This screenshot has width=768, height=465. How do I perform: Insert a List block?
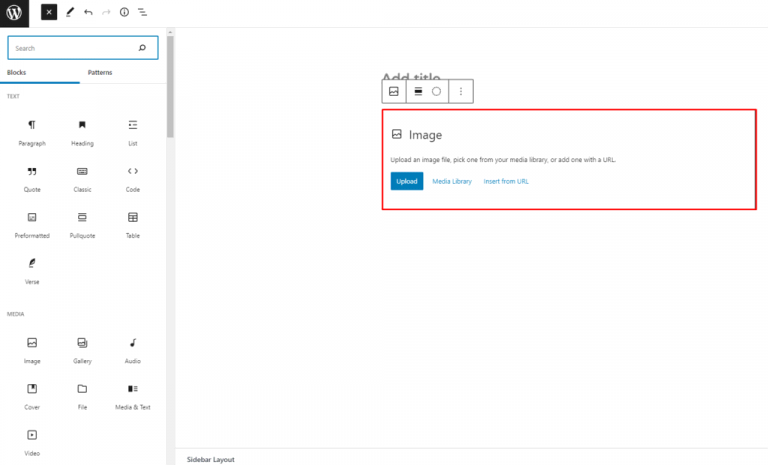(133, 133)
